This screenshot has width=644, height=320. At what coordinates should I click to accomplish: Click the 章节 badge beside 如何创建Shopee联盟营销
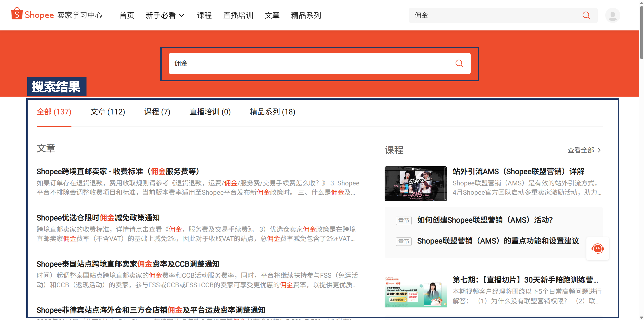coord(404,221)
